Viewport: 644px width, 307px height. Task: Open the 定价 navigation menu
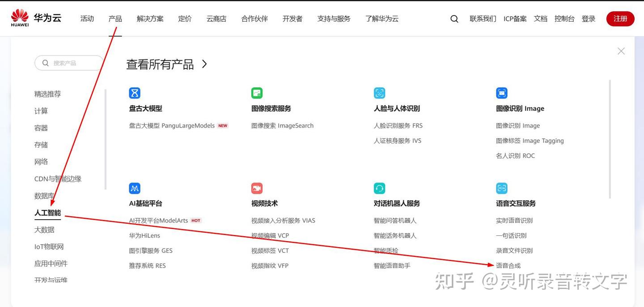pyautogui.click(x=185, y=19)
